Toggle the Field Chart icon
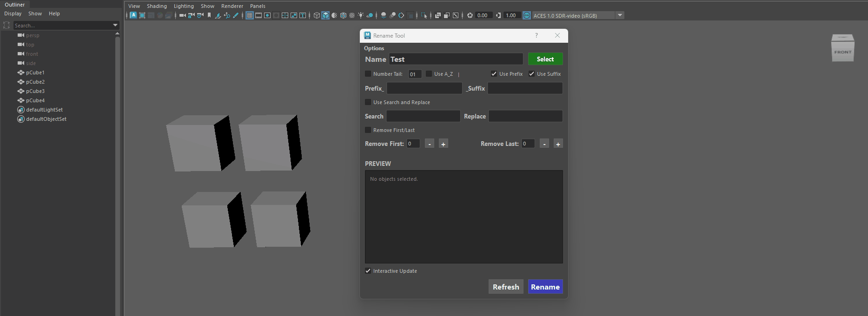868x316 pixels. (x=285, y=15)
